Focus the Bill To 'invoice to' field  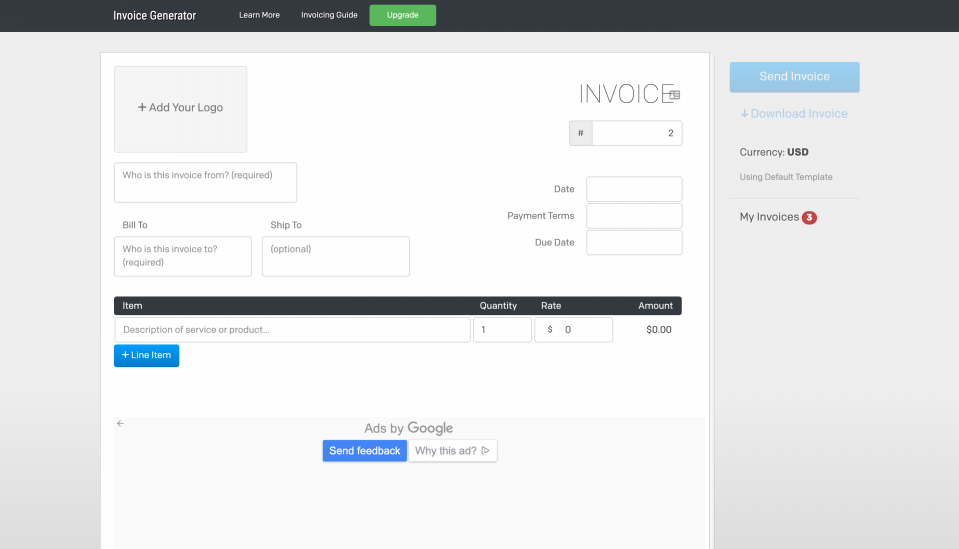tap(183, 256)
